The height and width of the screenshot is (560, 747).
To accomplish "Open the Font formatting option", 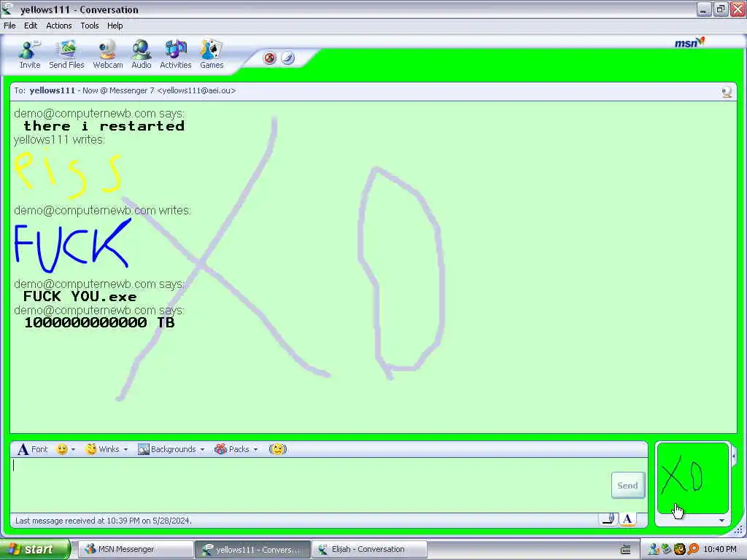I will 33,449.
